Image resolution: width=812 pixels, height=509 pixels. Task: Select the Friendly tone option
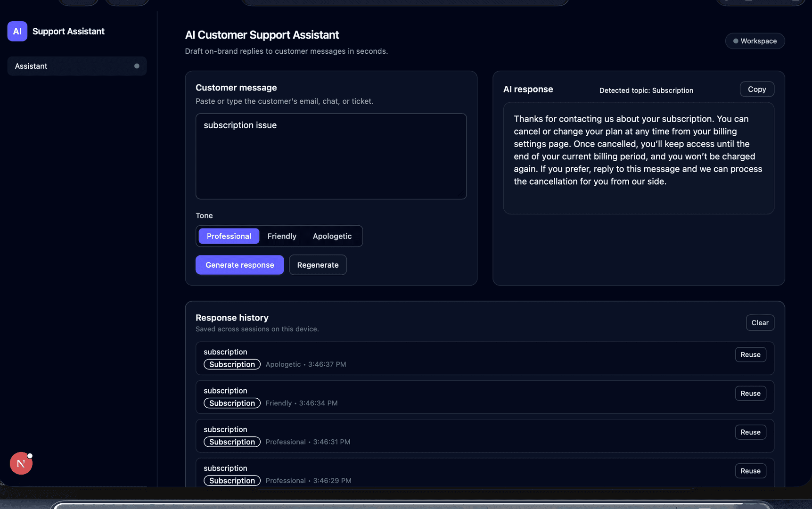[x=282, y=236]
